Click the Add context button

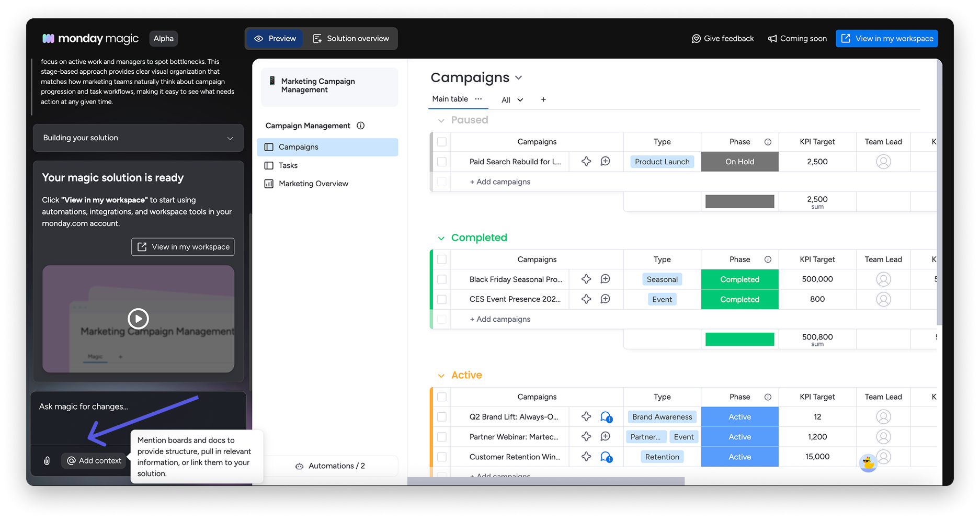(x=94, y=461)
